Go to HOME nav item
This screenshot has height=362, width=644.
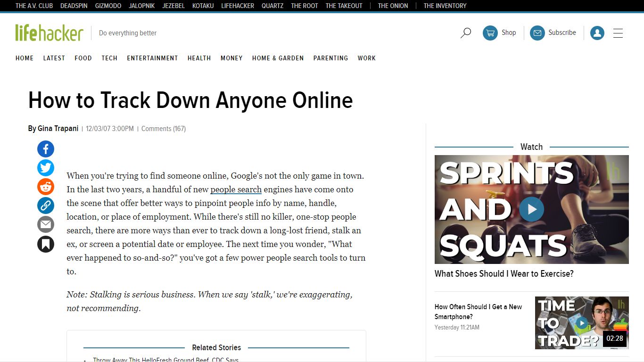[25, 58]
